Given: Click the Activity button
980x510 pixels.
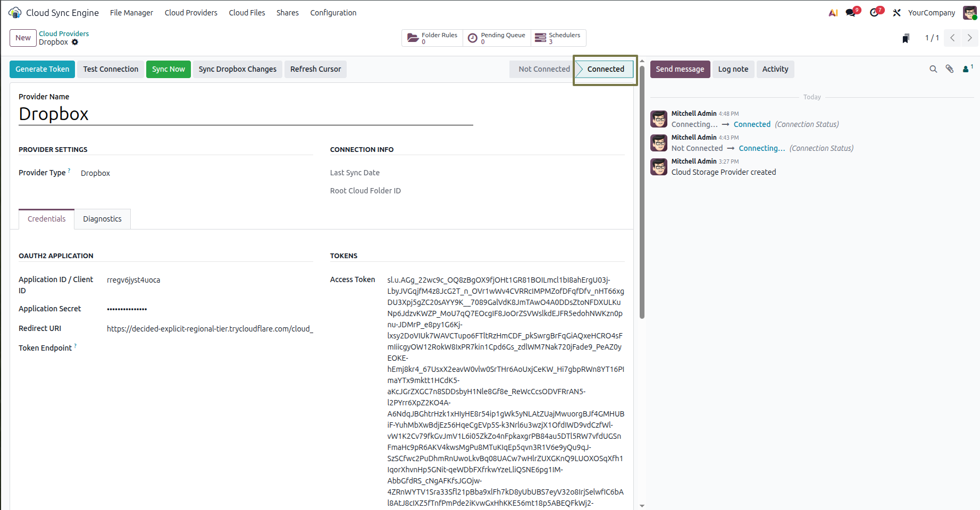Looking at the screenshot, I should (775, 69).
